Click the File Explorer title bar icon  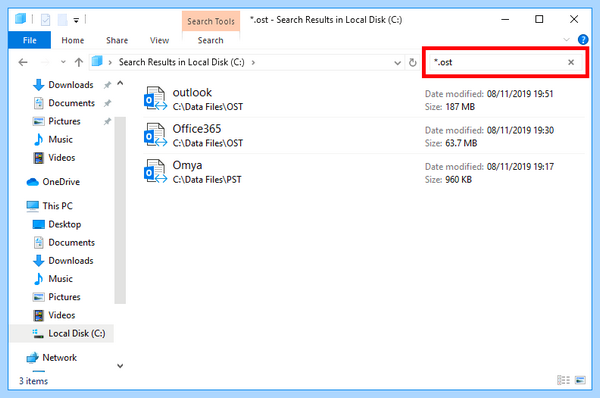(21, 19)
